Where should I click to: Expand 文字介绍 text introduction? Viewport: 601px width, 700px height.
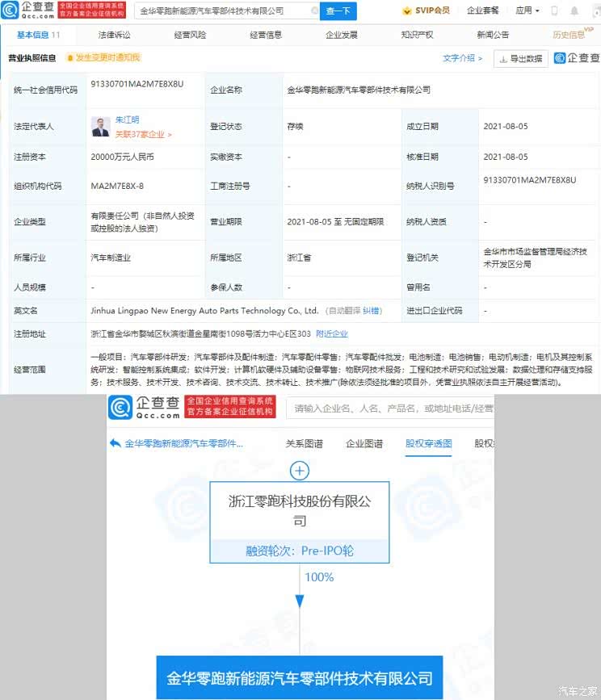coord(462,58)
